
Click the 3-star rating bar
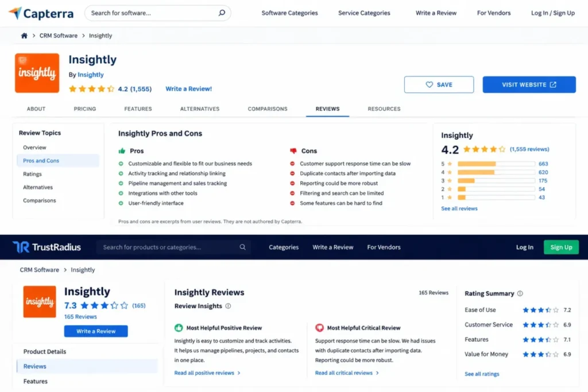(x=496, y=181)
